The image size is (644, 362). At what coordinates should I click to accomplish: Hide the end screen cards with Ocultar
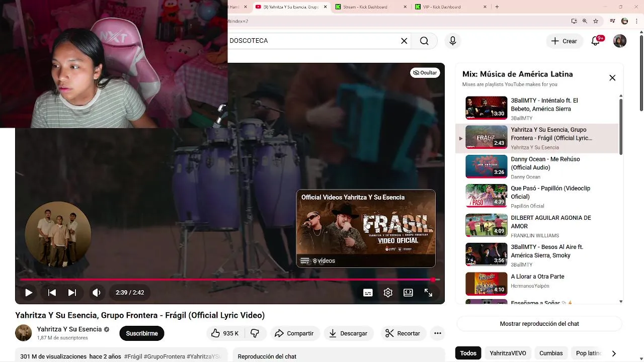[425, 73]
